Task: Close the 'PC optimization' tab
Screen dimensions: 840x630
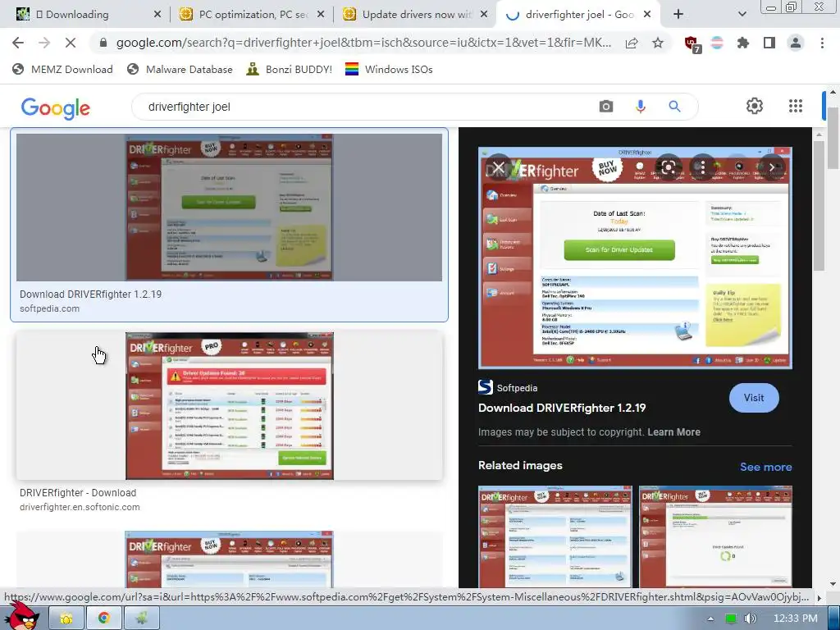Action: point(321,15)
